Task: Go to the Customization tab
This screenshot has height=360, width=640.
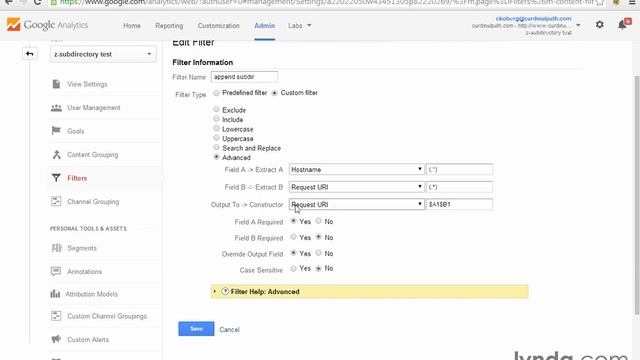Action: point(218,26)
